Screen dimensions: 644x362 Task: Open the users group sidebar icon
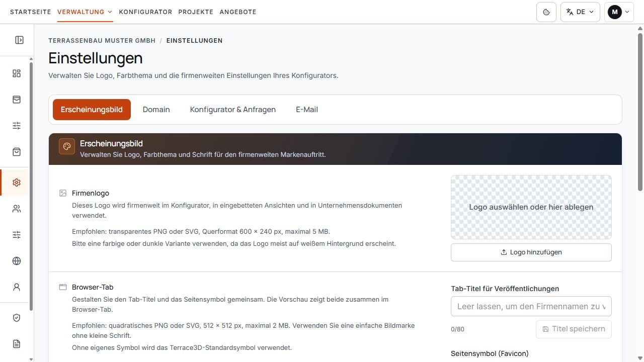[17, 209]
